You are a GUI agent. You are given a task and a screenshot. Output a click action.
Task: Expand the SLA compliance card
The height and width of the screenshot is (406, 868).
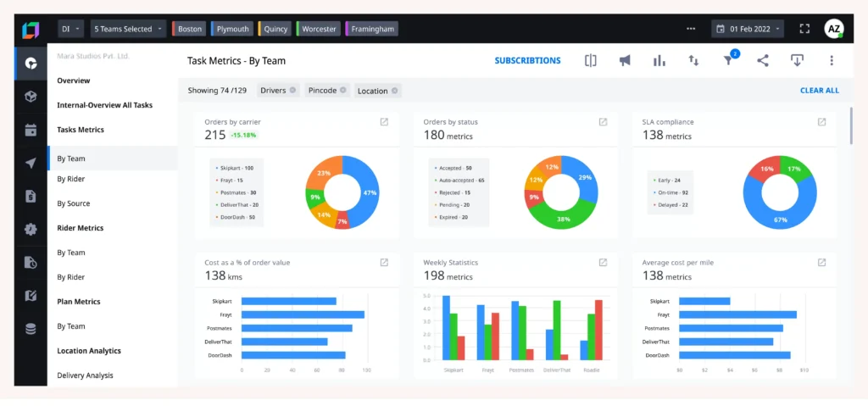click(x=821, y=122)
